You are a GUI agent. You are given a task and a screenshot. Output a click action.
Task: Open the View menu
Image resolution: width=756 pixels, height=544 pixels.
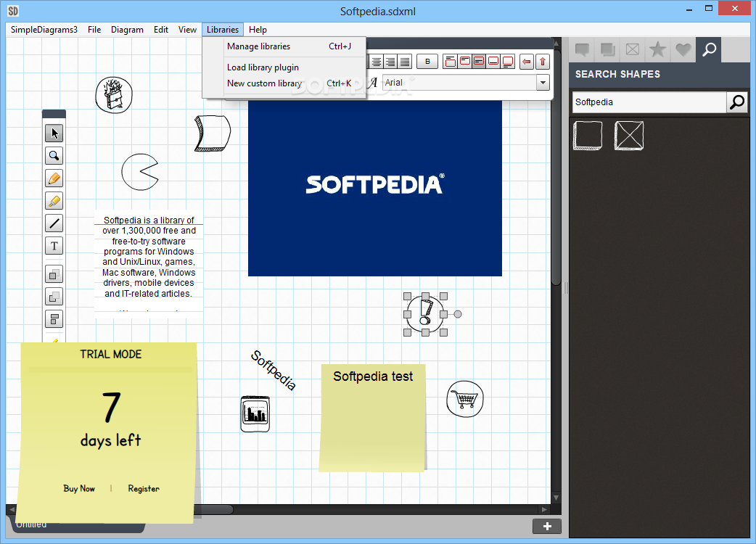(188, 30)
